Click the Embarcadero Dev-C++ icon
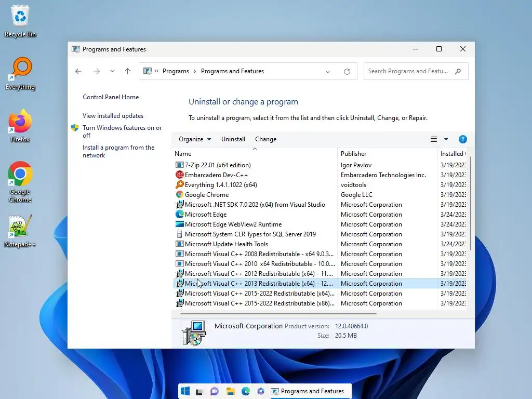The width and height of the screenshot is (532, 399). 179,175
